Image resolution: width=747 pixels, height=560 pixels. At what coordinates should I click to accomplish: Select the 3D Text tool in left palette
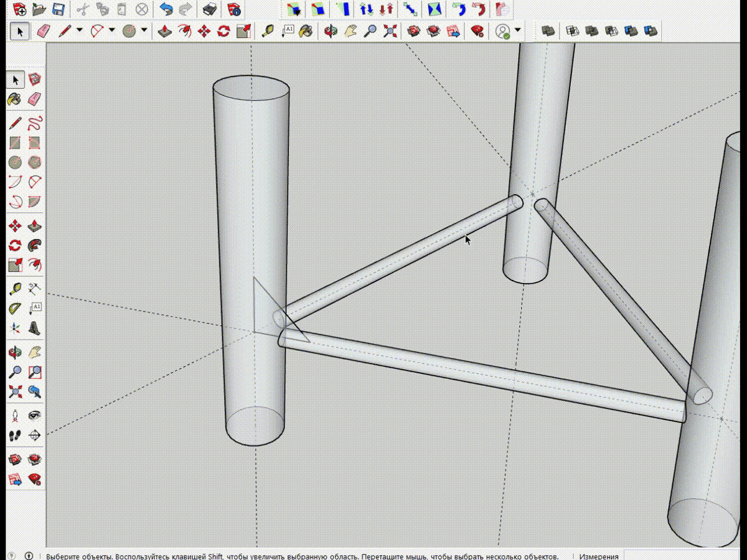coord(35,328)
